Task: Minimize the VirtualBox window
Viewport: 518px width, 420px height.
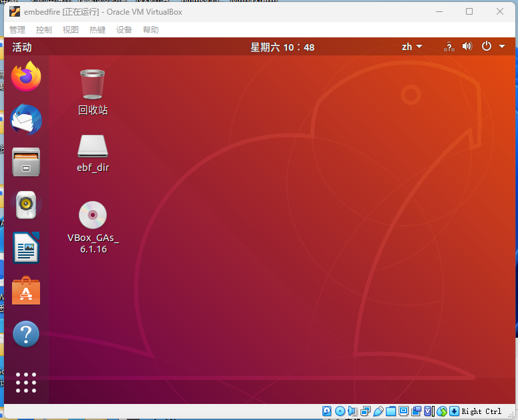Action: (439, 11)
